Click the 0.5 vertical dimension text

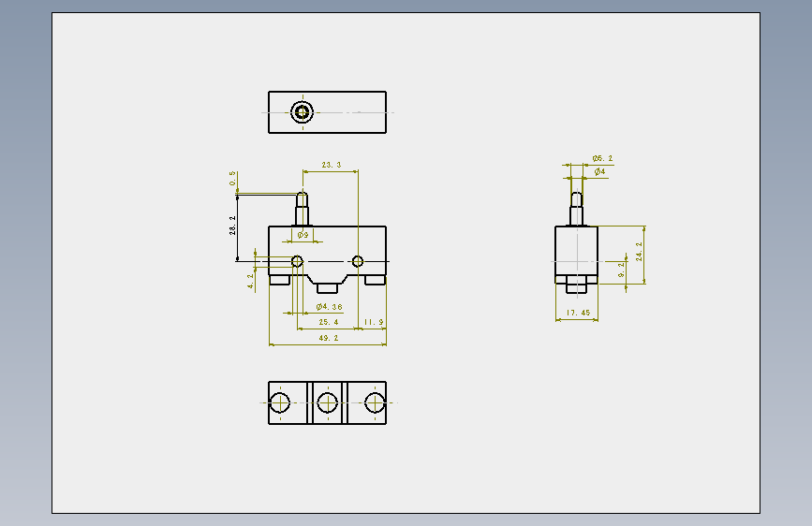[232, 178]
